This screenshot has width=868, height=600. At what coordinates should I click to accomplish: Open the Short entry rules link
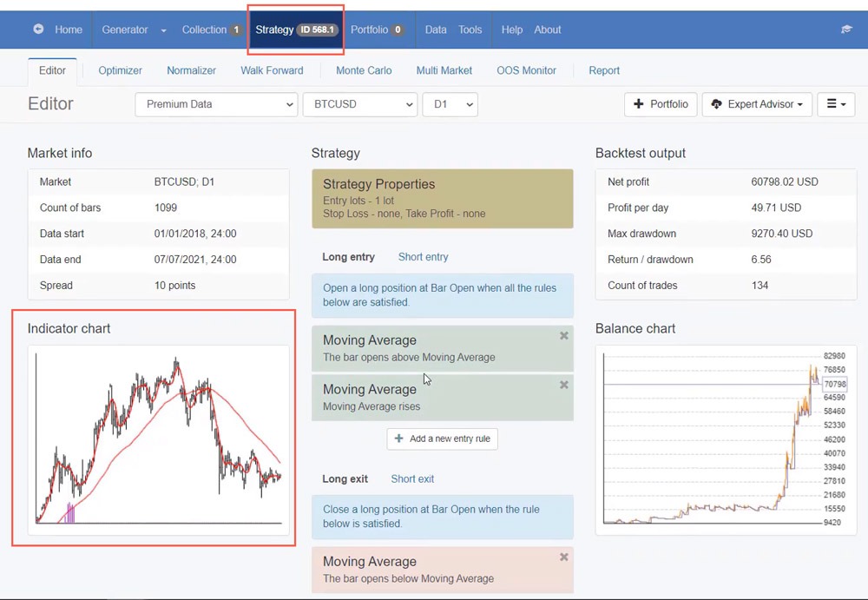(x=423, y=256)
